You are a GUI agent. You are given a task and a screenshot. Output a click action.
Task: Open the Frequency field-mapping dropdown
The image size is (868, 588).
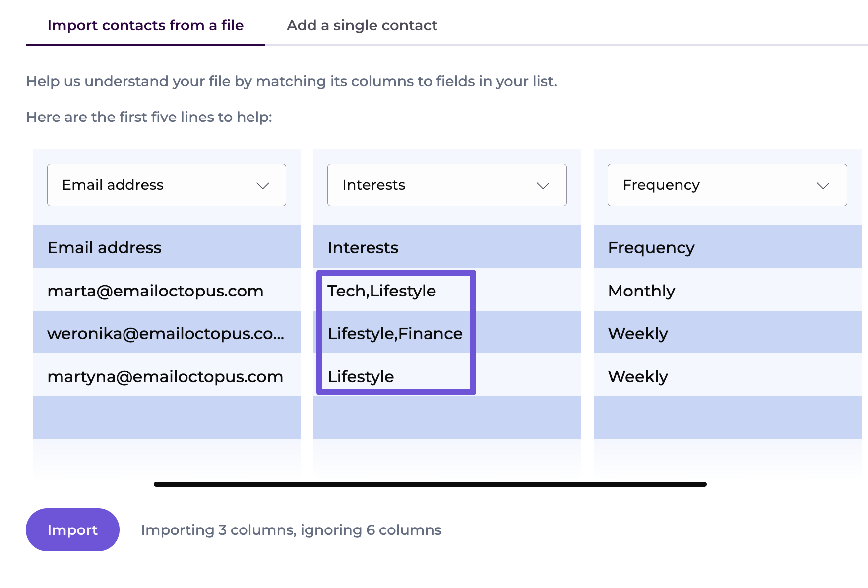727,185
